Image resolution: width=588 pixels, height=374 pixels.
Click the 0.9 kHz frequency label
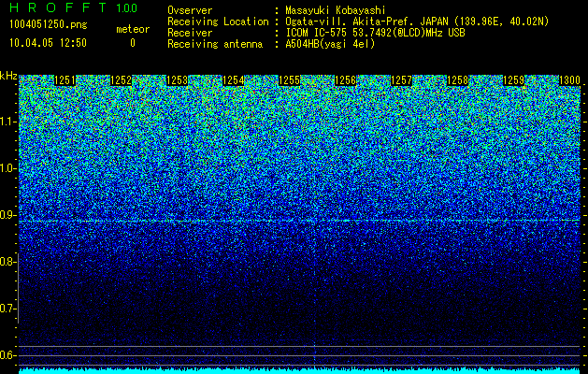7,215
